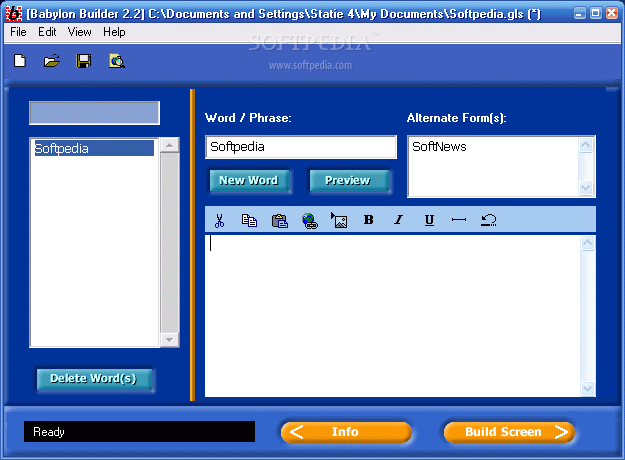Open the Help menu
The image size is (625, 460).
click(114, 32)
